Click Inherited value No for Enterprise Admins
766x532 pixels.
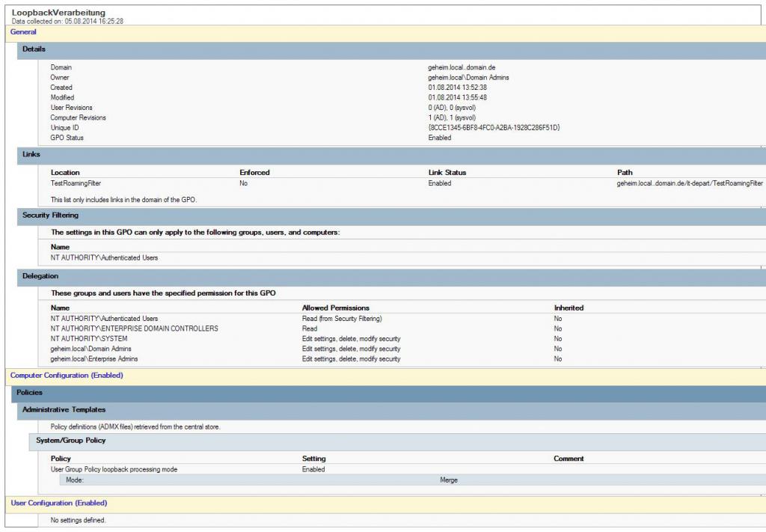pyautogui.click(x=558, y=360)
